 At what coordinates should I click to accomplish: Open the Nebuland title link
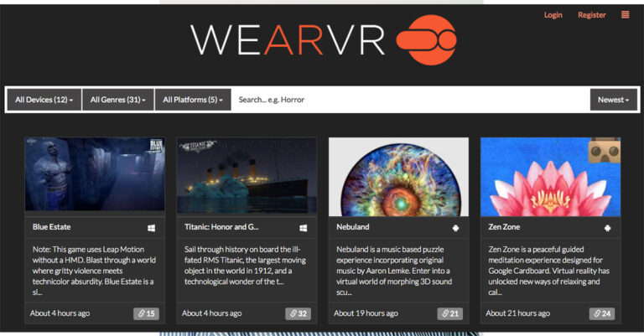(353, 227)
